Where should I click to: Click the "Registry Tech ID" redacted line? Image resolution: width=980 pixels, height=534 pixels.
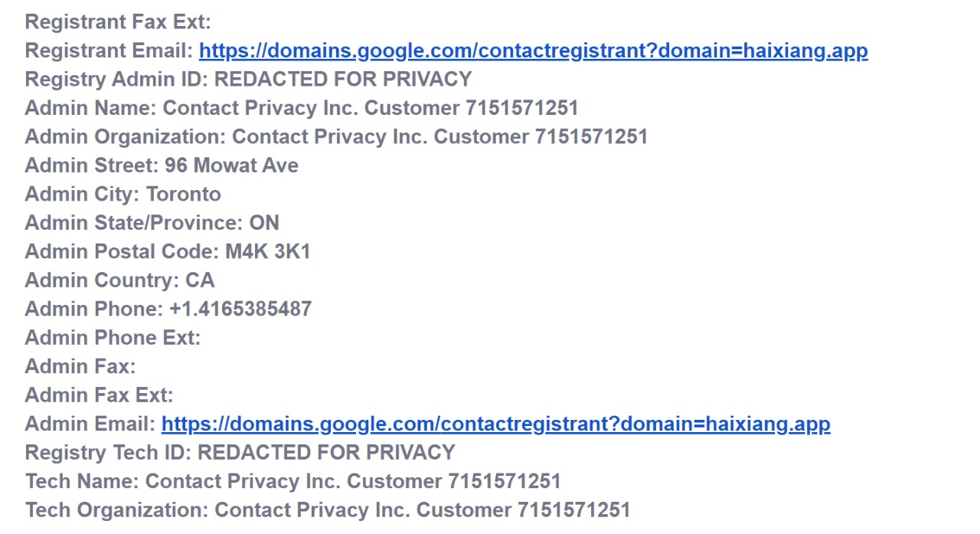[x=240, y=453]
